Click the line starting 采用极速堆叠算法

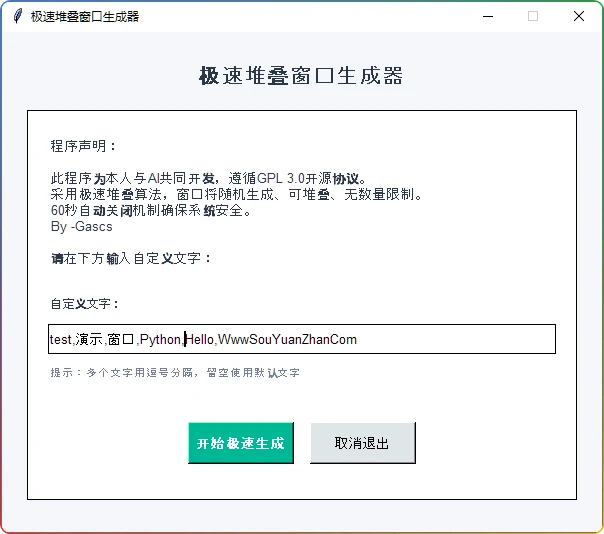pyautogui.click(x=237, y=194)
